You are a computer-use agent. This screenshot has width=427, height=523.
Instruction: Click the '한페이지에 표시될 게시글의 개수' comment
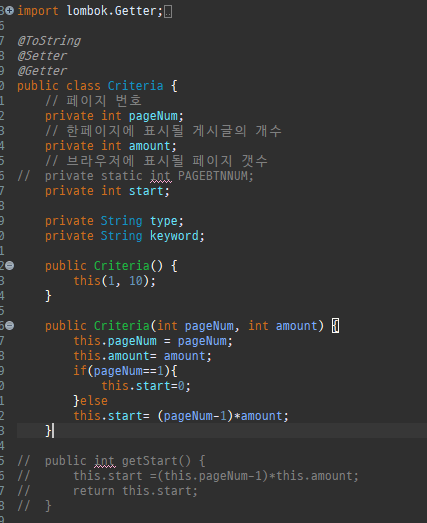point(163,131)
